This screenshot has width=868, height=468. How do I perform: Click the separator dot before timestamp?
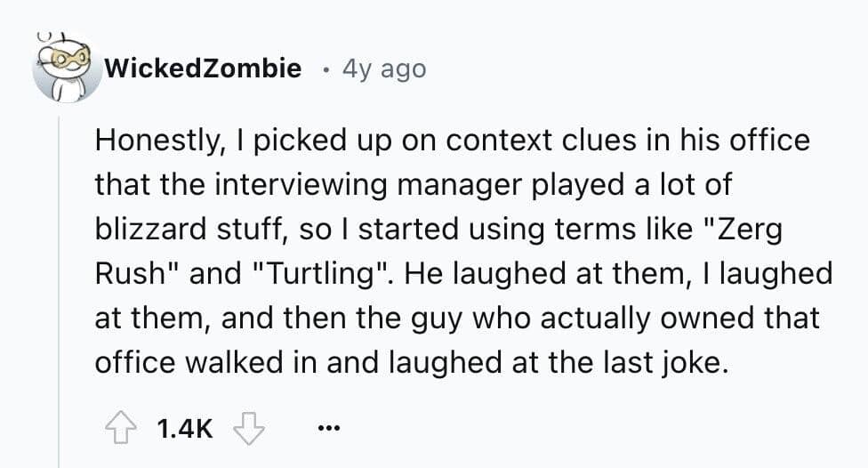coord(328,69)
